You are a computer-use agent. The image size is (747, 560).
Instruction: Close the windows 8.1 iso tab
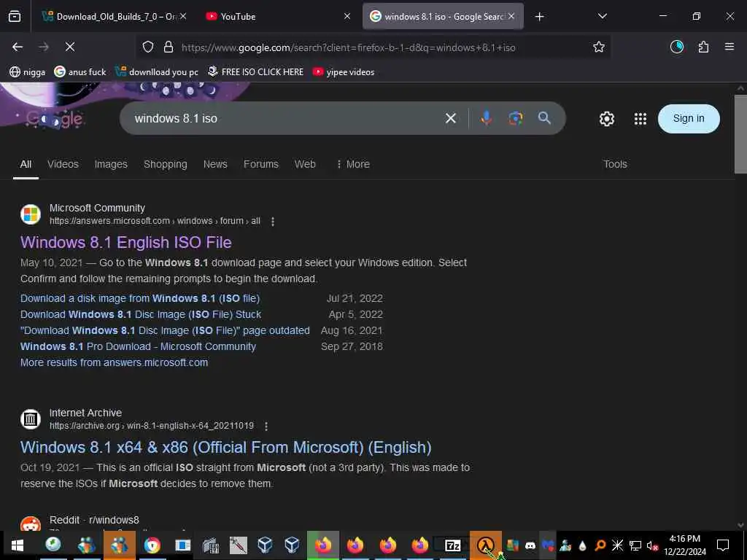[511, 16]
